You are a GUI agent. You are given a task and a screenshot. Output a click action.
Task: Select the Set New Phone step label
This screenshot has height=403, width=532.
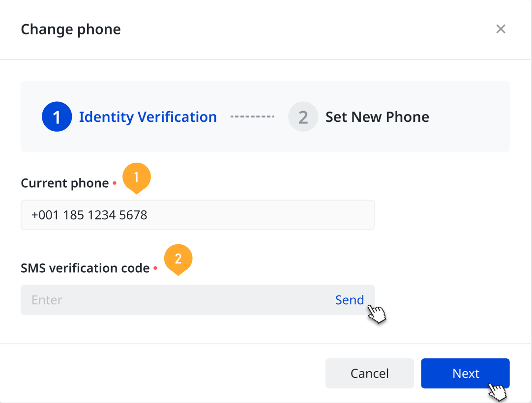point(377,117)
